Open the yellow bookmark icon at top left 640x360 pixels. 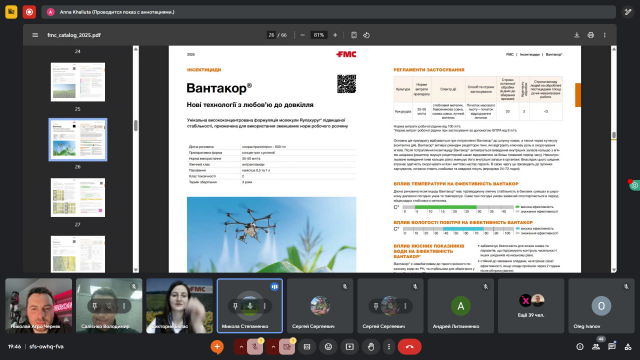11,12
